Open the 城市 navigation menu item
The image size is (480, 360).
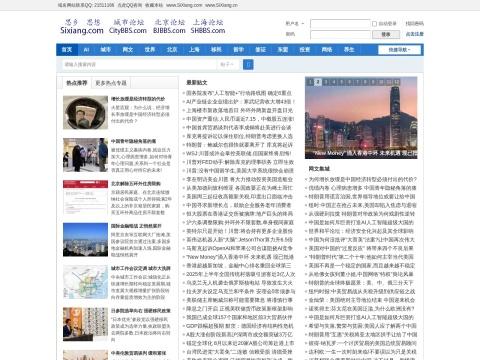tap(105, 50)
